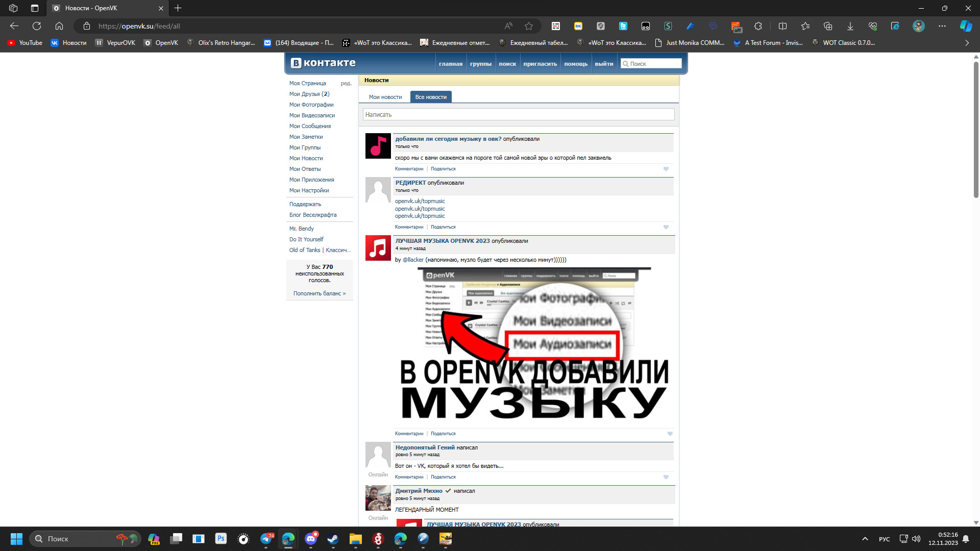Switch to Мои новости tab
The image size is (980, 551).
click(385, 97)
